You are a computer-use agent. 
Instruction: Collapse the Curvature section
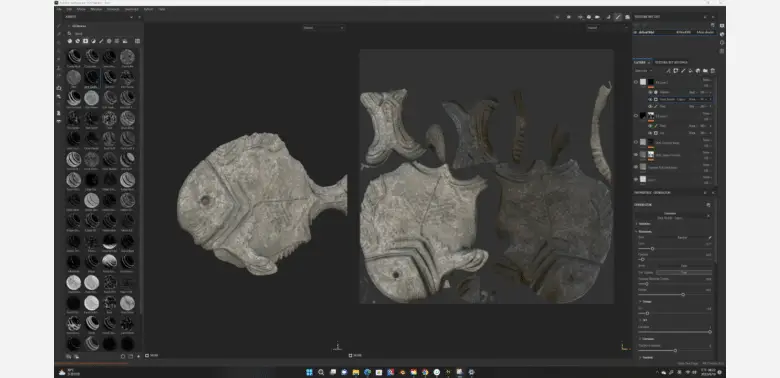640,339
